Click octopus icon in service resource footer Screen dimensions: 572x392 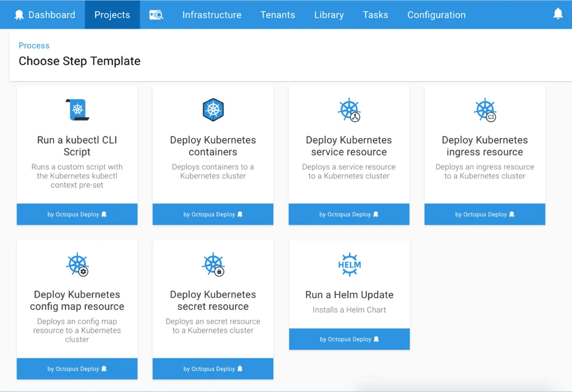tap(376, 215)
